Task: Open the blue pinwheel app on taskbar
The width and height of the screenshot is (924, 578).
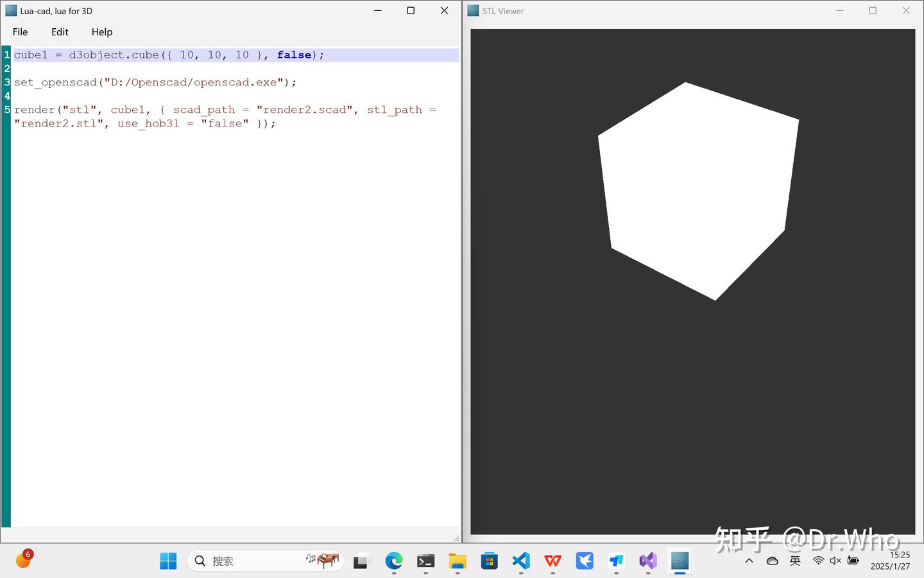Action: (x=616, y=561)
